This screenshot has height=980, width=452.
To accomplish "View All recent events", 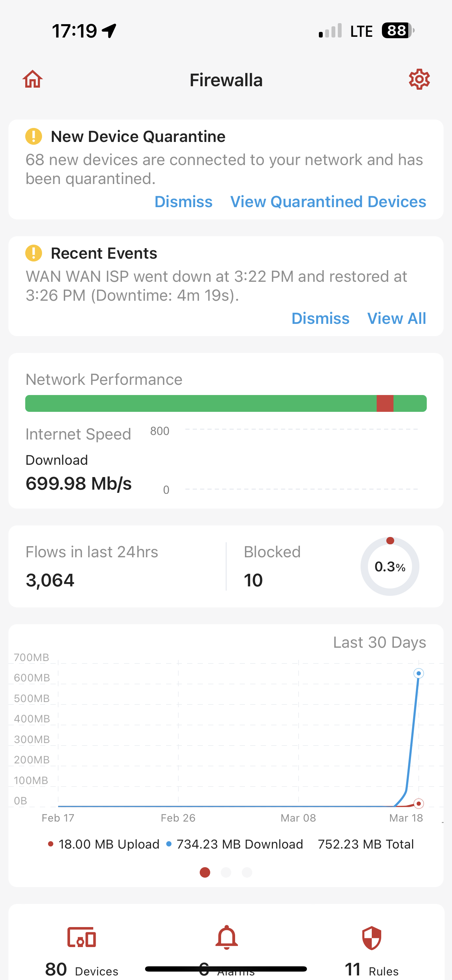I will [396, 318].
